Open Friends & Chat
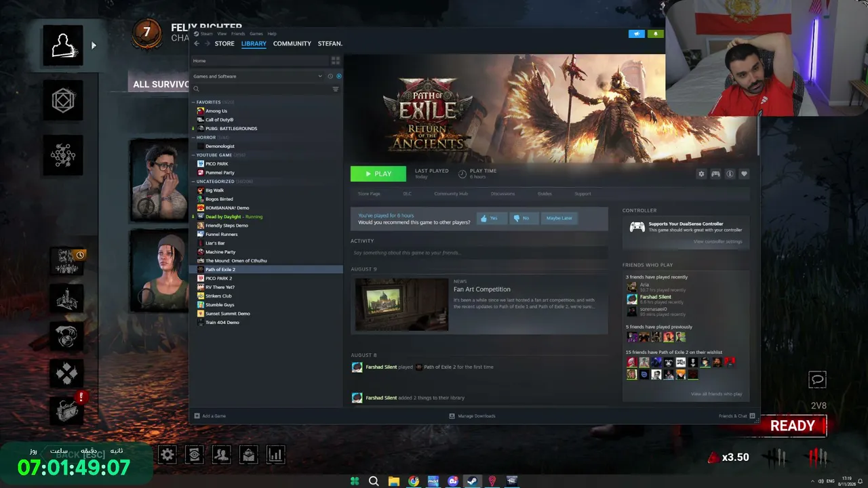Image resolution: width=868 pixels, height=488 pixels. point(737,416)
